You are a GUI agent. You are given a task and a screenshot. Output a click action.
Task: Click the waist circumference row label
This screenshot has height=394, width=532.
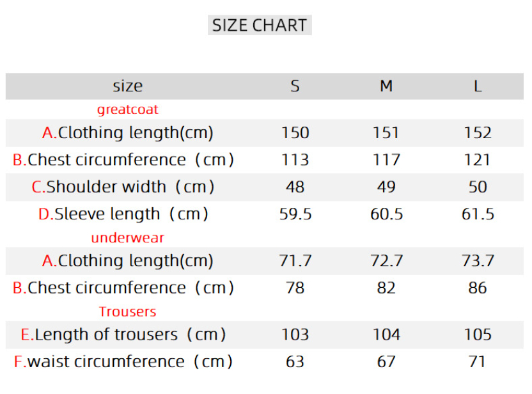tap(123, 361)
